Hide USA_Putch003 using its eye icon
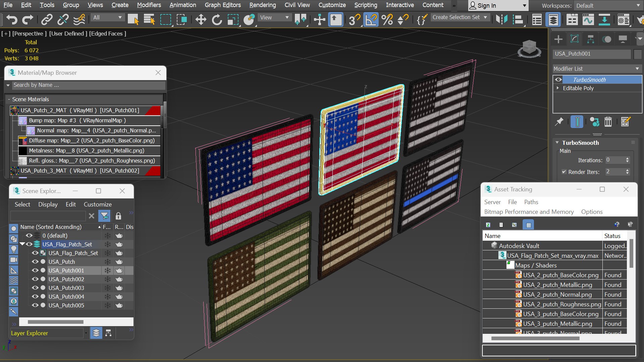This screenshot has width=644, height=362. [35, 288]
